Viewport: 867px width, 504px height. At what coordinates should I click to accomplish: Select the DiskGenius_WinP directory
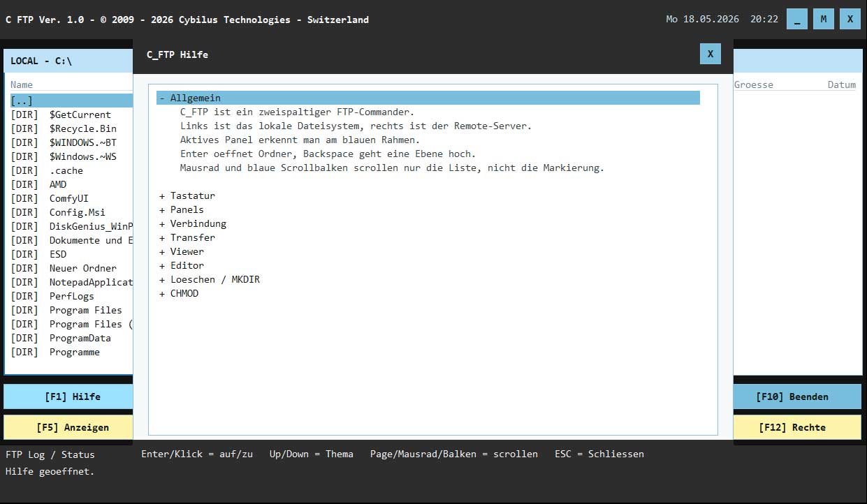click(71, 226)
